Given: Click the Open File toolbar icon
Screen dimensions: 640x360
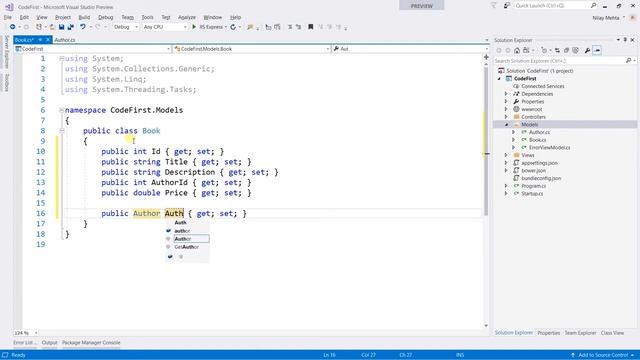Looking at the screenshot, I should pyautogui.click(x=52, y=27).
